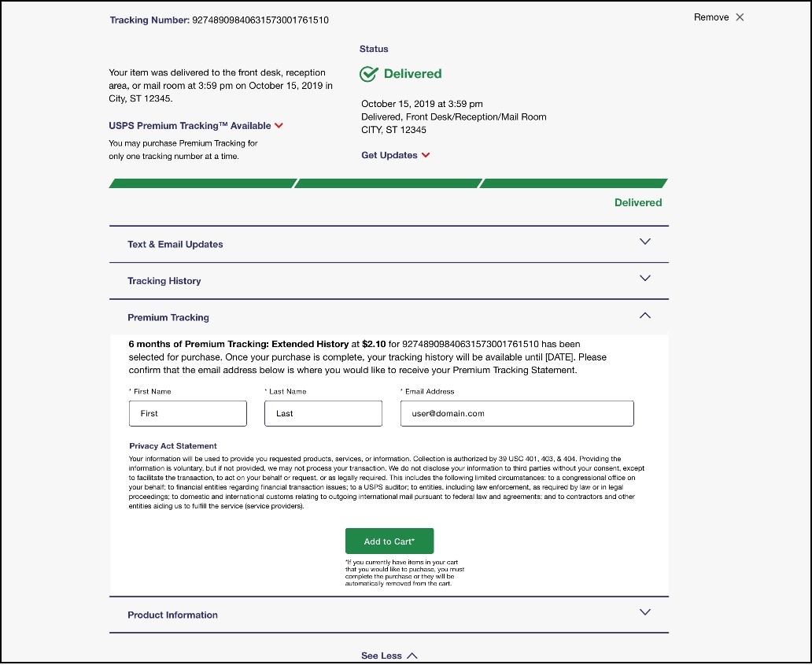Click the tracking number at the top
This screenshot has width=812, height=665.
point(260,20)
